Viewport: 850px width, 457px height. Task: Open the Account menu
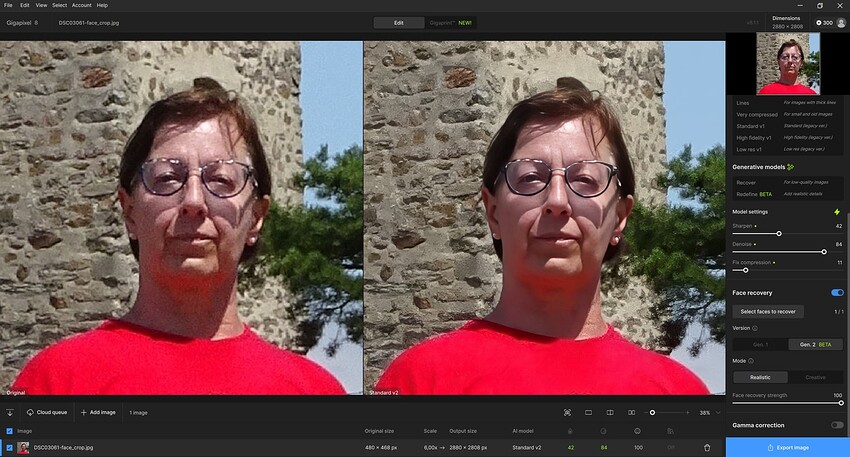[81, 5]
